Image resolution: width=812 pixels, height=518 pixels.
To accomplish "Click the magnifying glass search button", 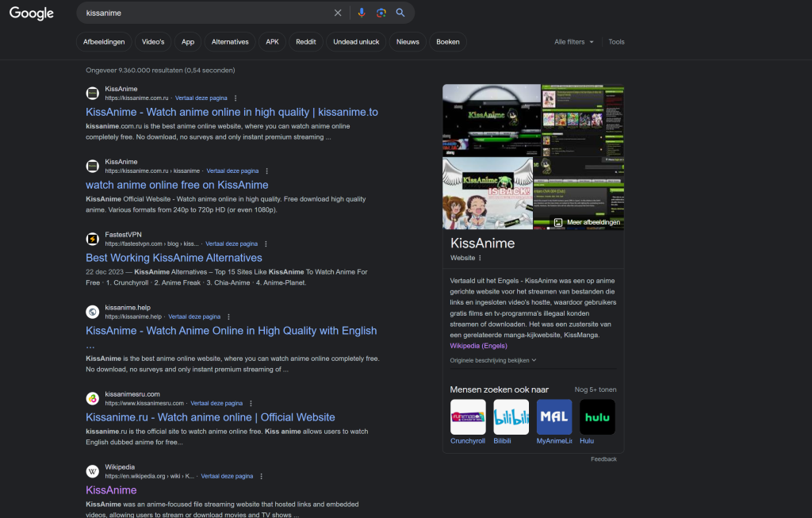I will pos(400,13).
